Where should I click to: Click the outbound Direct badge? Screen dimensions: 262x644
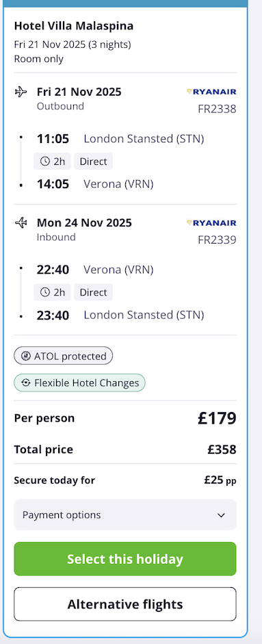[x=93, y=162]
